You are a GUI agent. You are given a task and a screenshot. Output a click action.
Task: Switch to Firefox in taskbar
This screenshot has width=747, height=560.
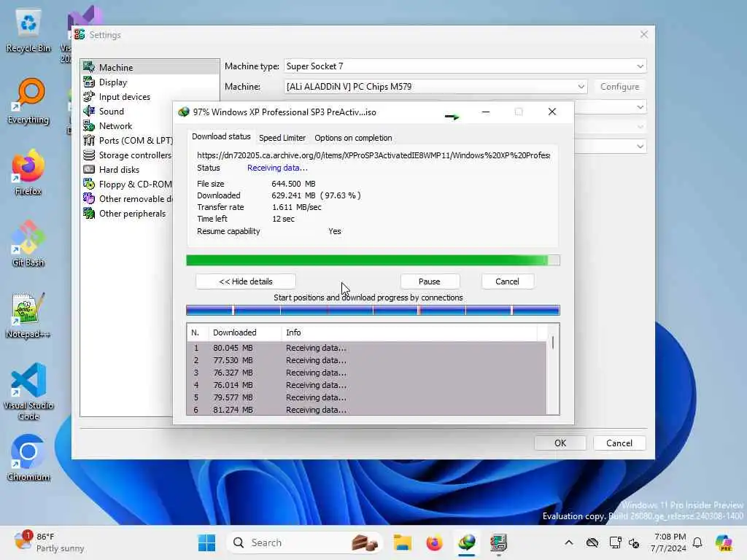pyautogui.click(x=434, y=542)
